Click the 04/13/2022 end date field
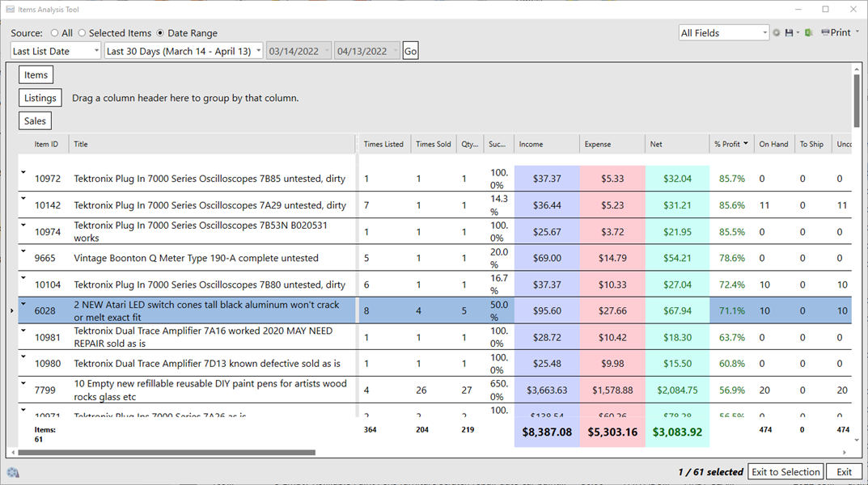Image resolution: width=868 pixels, height=485 pixels. coord(366,51)
